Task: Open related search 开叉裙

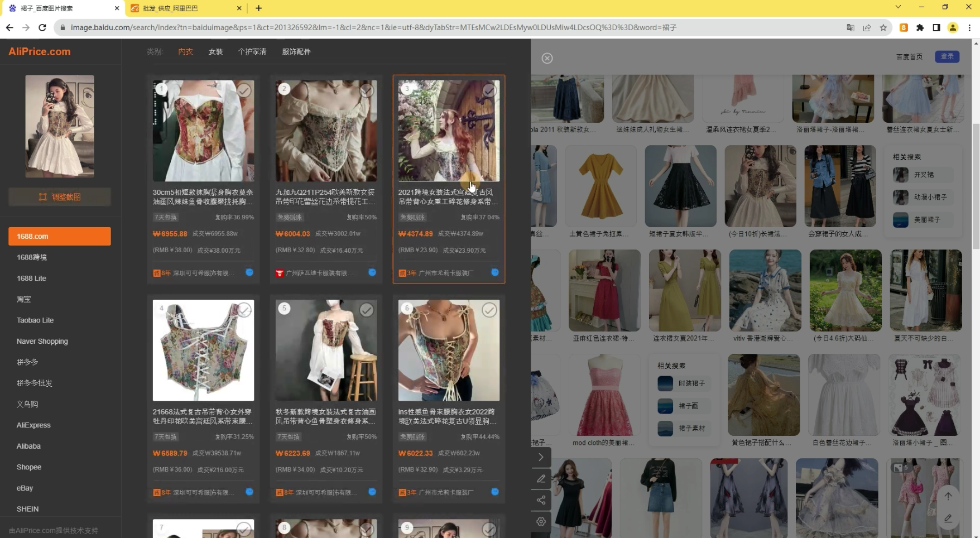Action: coord(923,175)
